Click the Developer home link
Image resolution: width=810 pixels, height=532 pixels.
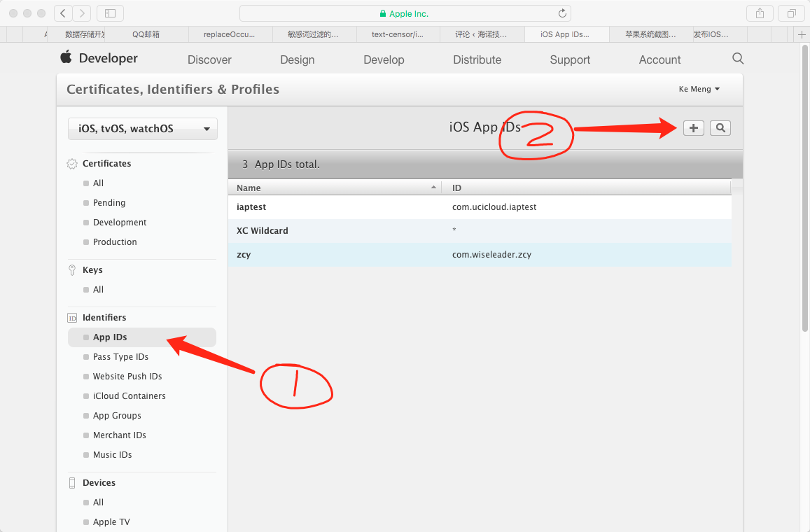108,58
